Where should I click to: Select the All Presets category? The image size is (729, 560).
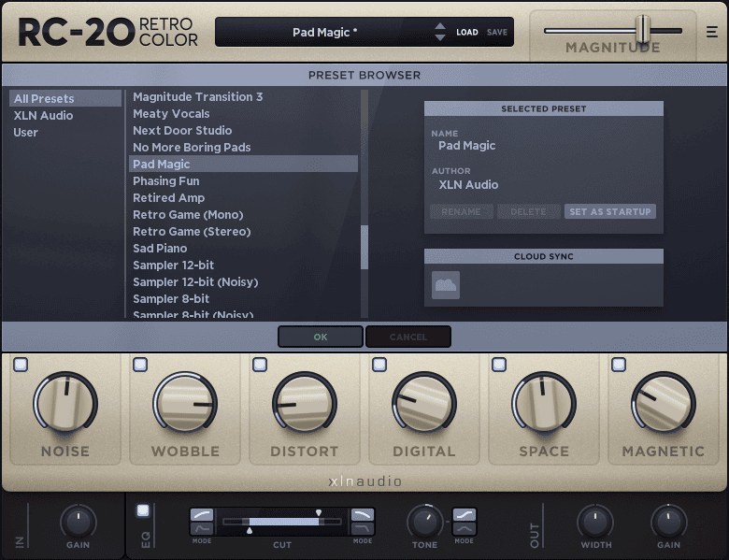[x=65, y=98]
